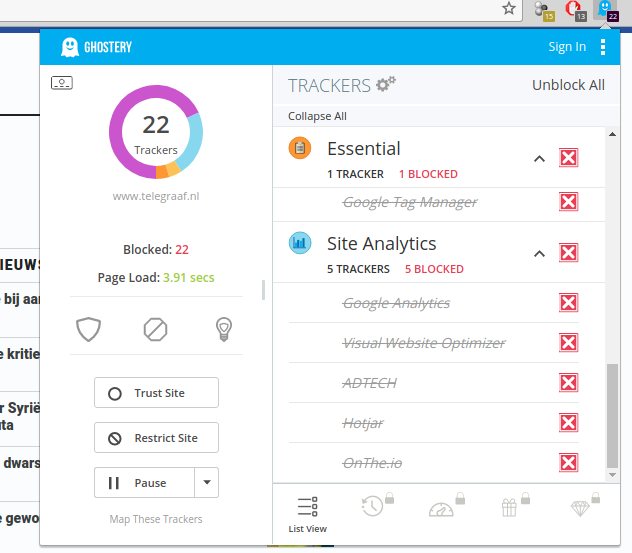Click the Ghostery ghost logo in header
Screen dimensions: 632x553
click(70, 47)
